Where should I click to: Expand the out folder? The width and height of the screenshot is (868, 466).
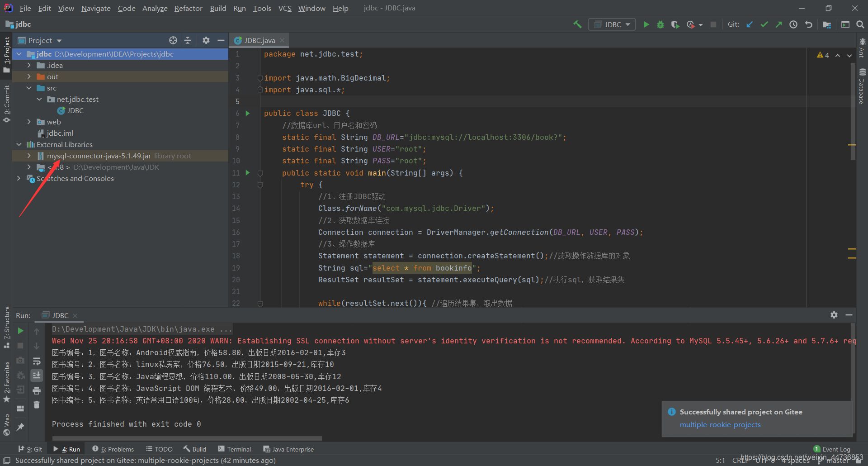29,76
